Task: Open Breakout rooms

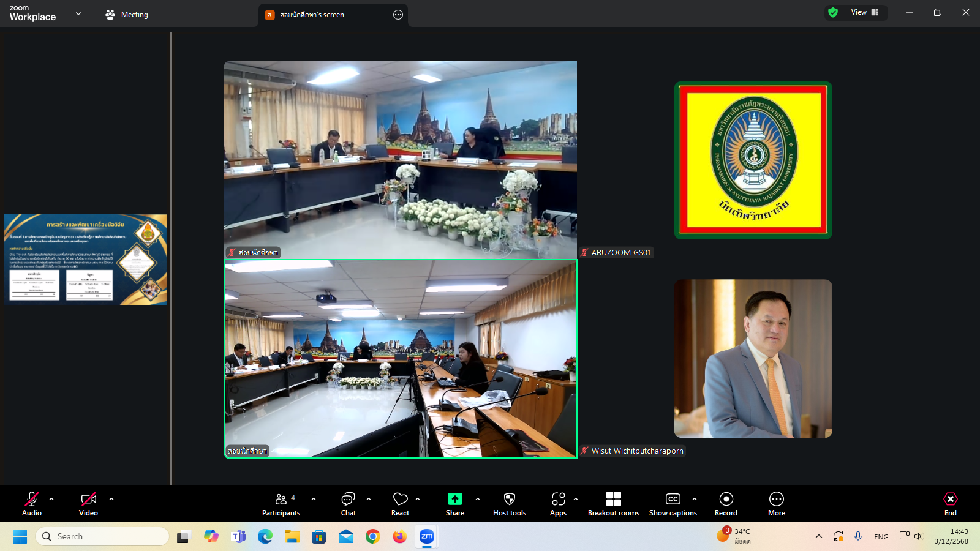Action: coord(613,504)
